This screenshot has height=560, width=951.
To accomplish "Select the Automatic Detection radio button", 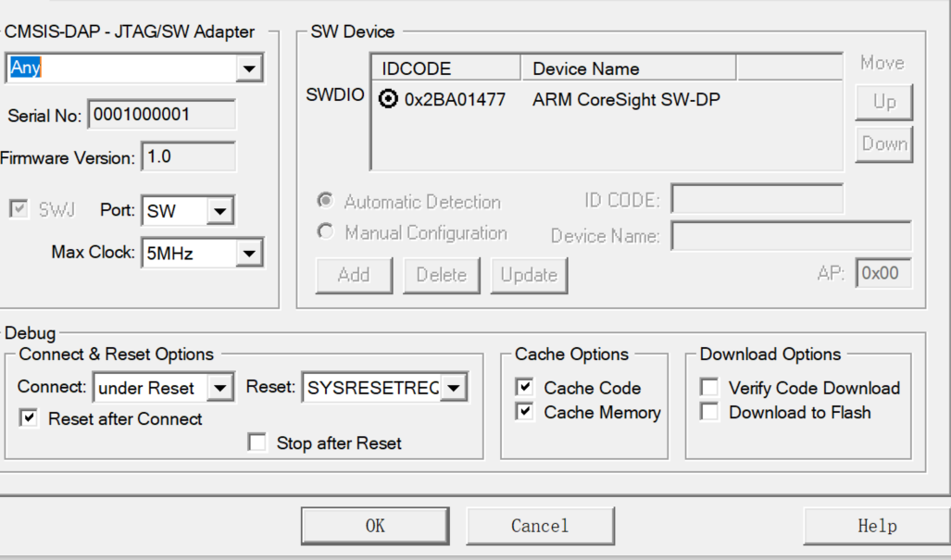I will [x=325, y=201].
